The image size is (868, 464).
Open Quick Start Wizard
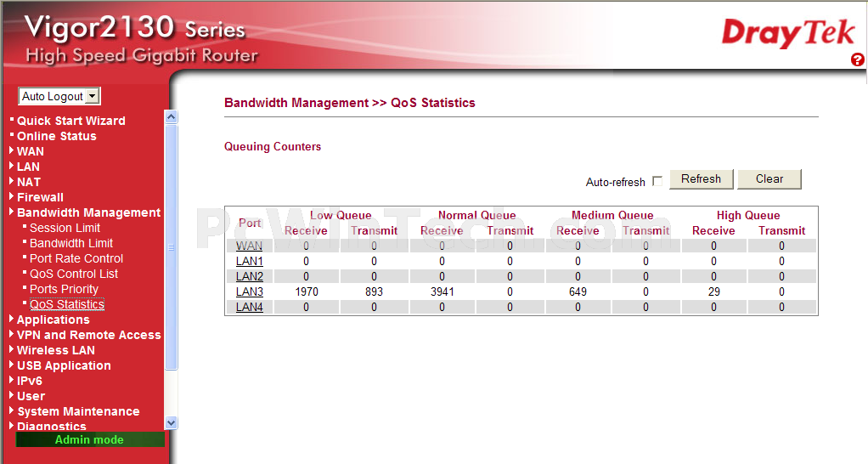70,121
